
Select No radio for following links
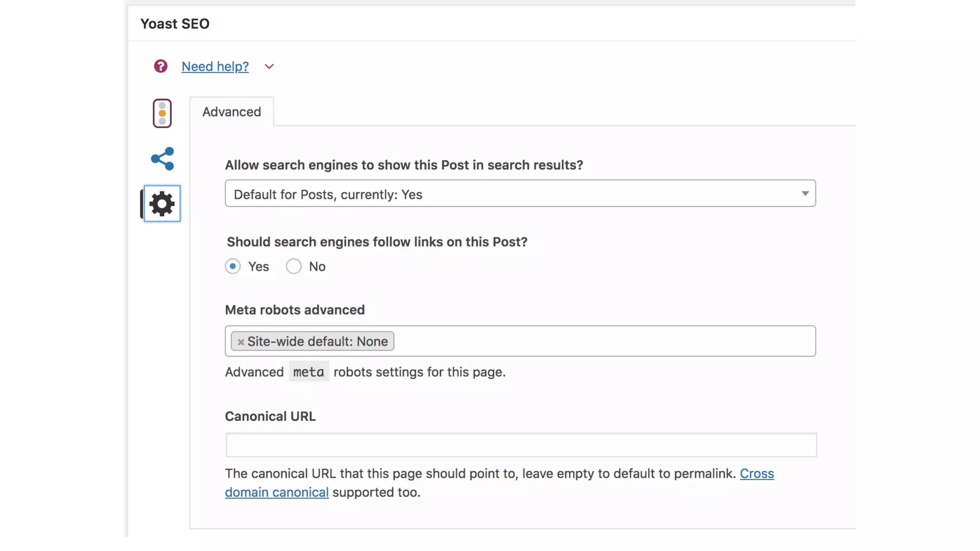[294, 266]
